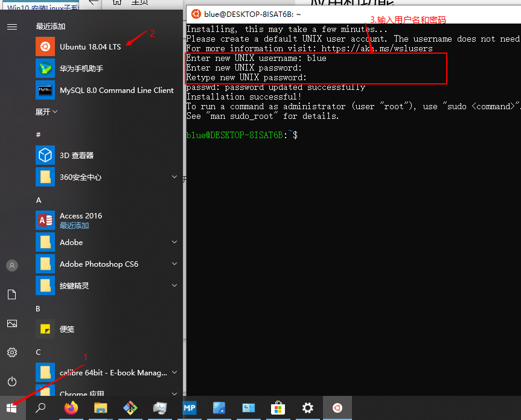Launch the 华为手机助手 app icon
This screenshot has width=521, height=420.
pyautogui.click(x=45, y=68)
